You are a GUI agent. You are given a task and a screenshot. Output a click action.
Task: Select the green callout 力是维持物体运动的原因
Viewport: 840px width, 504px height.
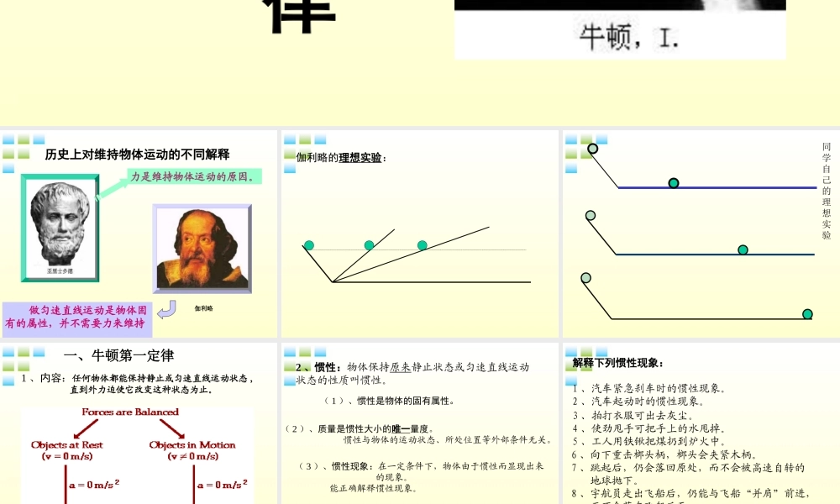(195, 176)
